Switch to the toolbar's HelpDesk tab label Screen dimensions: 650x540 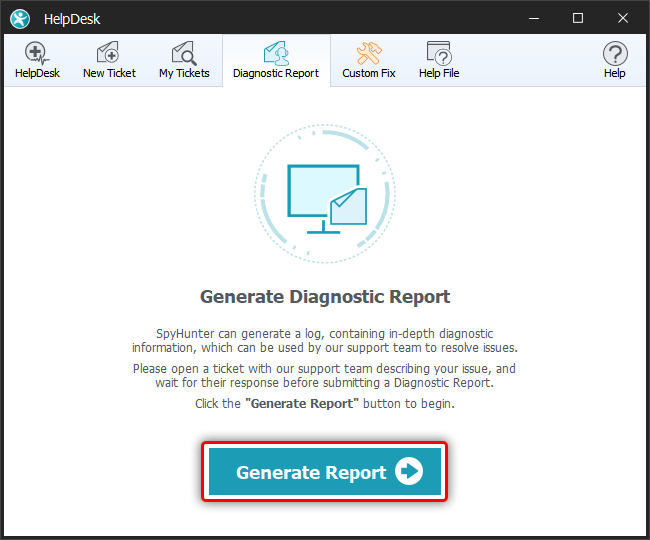tap(37, 73)
